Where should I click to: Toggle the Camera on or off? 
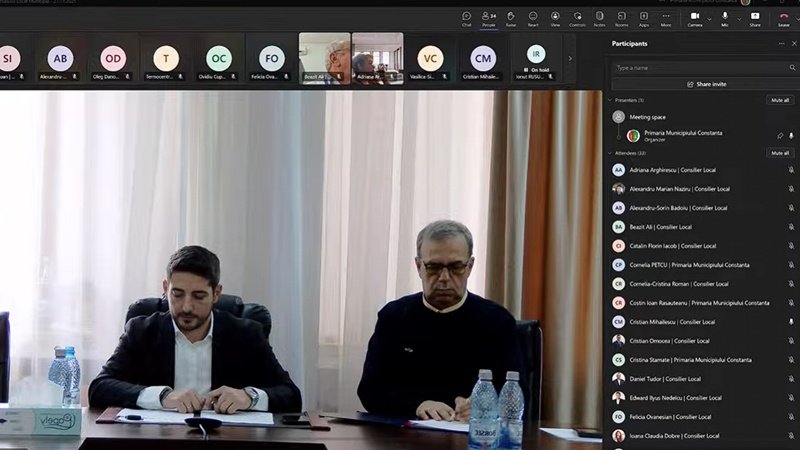694,17
